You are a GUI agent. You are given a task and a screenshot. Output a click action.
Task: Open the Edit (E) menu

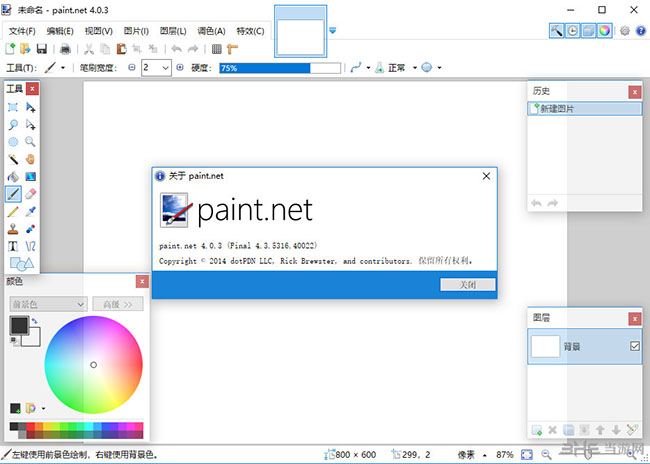[x=60, y=31]
